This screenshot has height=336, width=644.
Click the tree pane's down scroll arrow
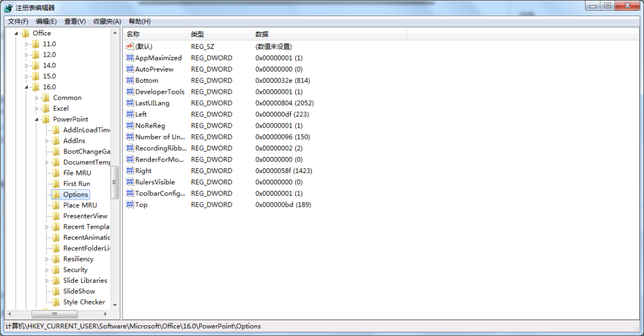(115, 305)
